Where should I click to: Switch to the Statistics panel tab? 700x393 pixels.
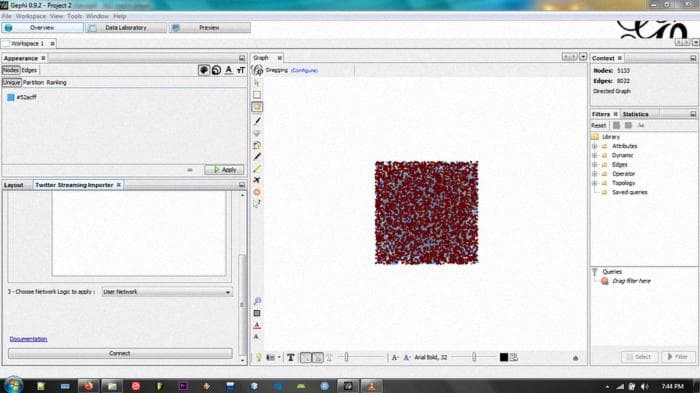(x=635, y=114)
